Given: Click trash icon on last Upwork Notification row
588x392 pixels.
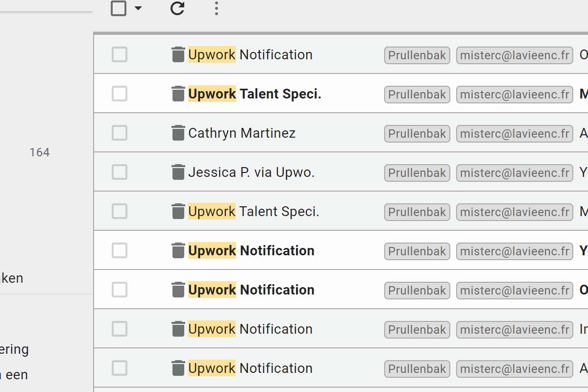Looking at the screenshot, I should point(178,368).
